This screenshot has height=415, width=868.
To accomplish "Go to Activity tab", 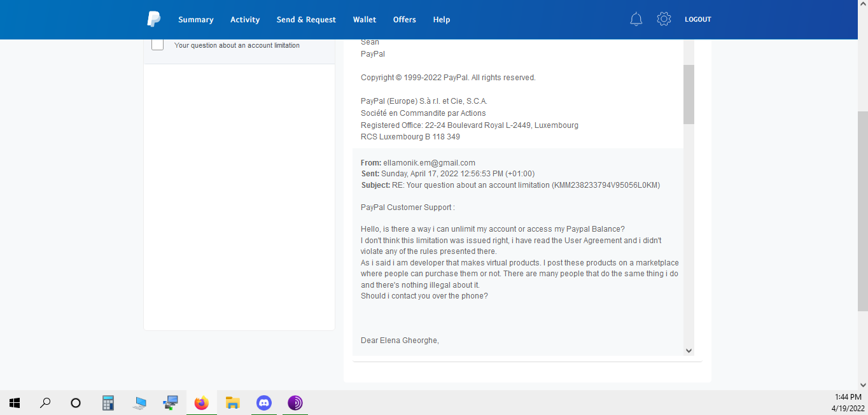I will [245, 20].
